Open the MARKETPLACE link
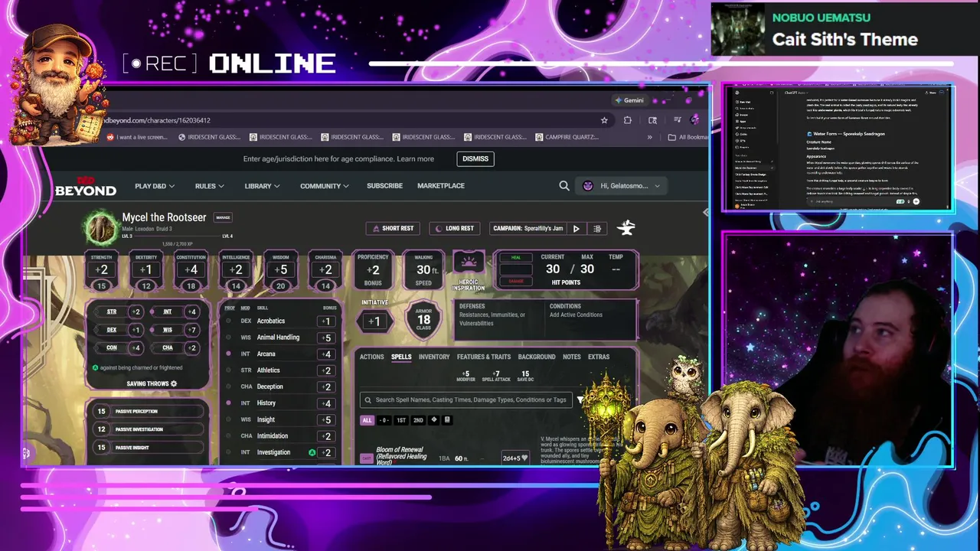 pos(441,186)
